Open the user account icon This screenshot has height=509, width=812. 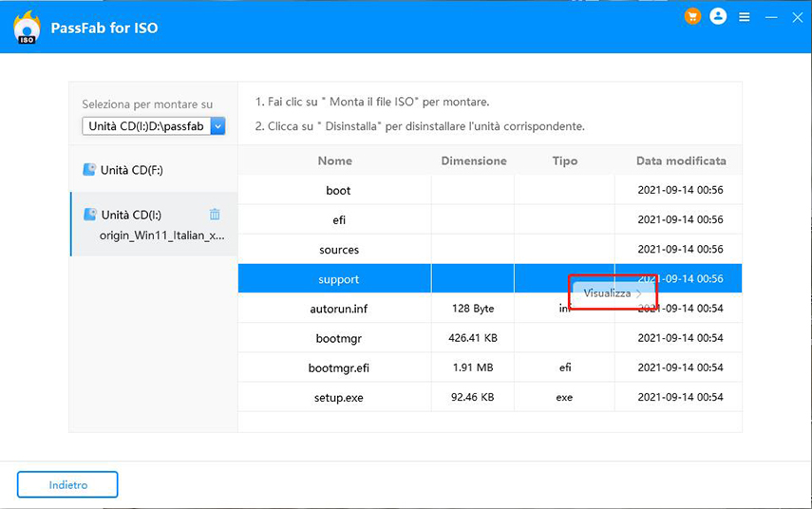[x=718, y=17]
